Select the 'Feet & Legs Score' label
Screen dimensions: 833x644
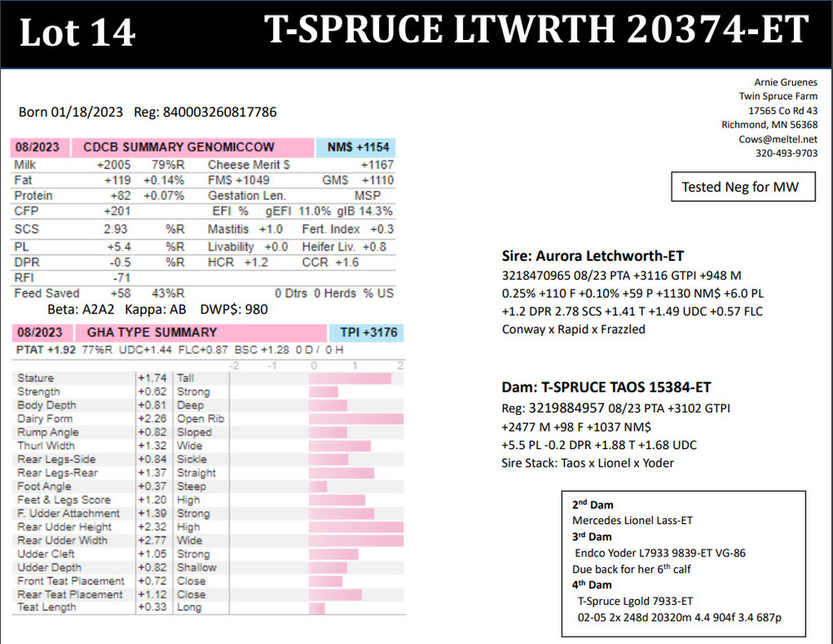point(64,500)
